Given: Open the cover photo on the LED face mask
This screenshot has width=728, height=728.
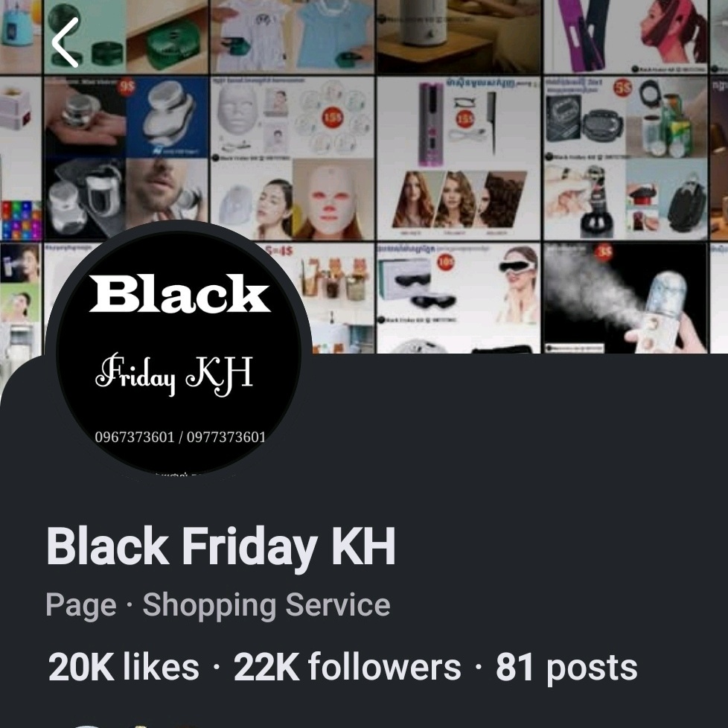Looking at the screenshot, I should tap(292, 159).
